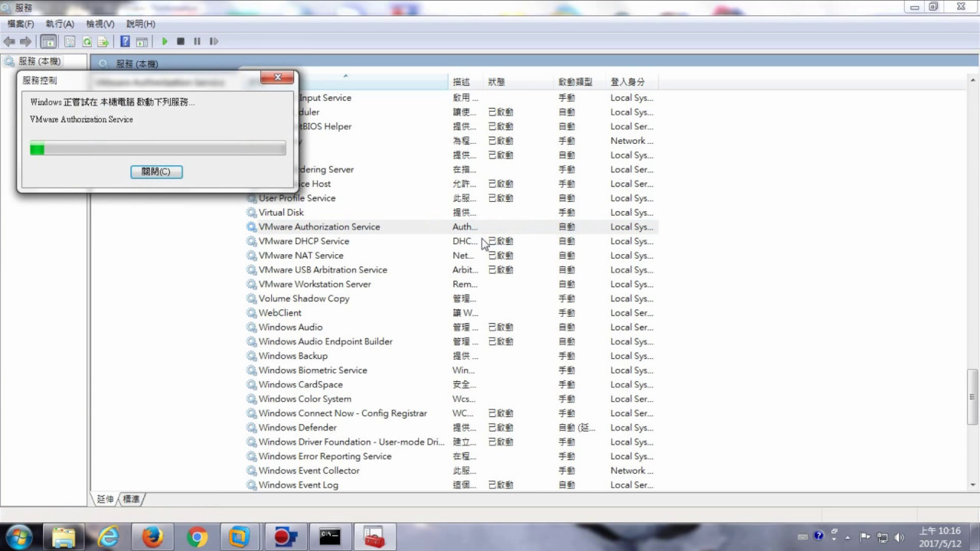The image size is (980, 551).
Task: Select the VMware USB Arbitration Service row
Action: [x=451, y=269]
